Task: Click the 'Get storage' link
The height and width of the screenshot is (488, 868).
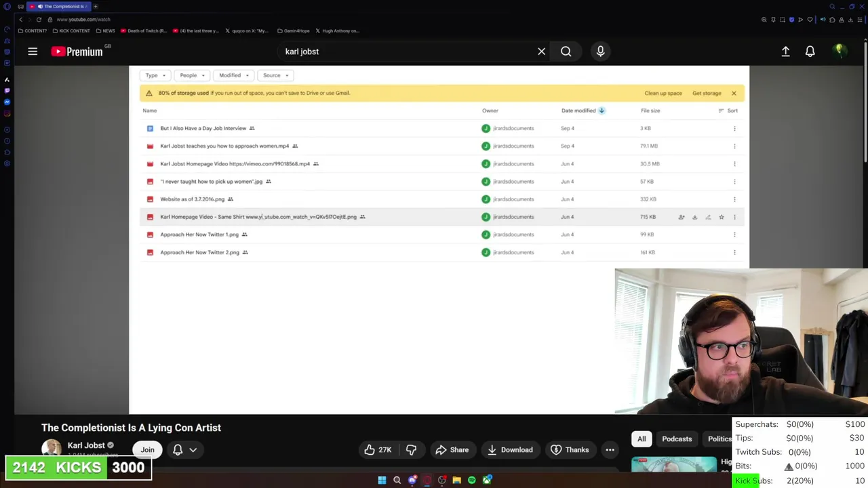Action: point(707,93)
